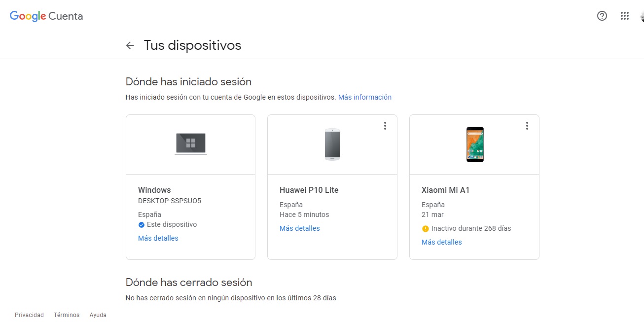This screenshot has width=644, height=322.
Task: Click the Google Cuenta logo
Action: pyautogui.click(x=46, y=16)
